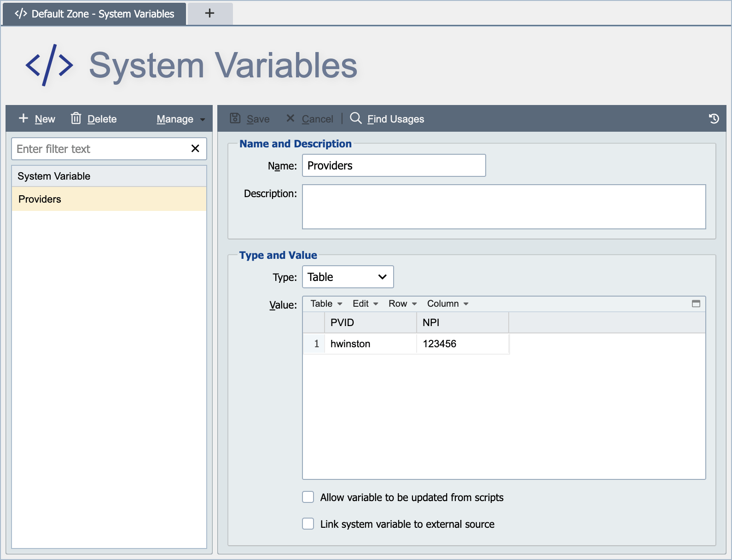732x560 pixels.
Task: Click the Cancel X icon
Action: click(290, 118)
